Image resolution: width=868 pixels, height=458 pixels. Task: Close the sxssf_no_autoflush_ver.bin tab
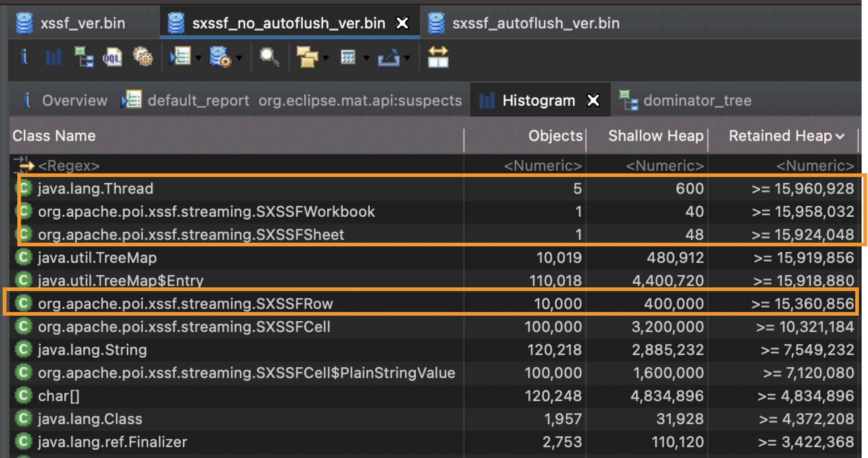pyautogui.click(x=403, y=23)
